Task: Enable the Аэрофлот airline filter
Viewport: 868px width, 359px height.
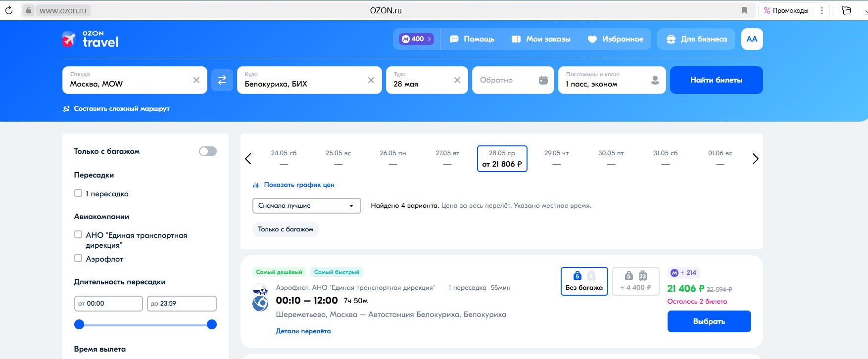Action: coord(78,258)
